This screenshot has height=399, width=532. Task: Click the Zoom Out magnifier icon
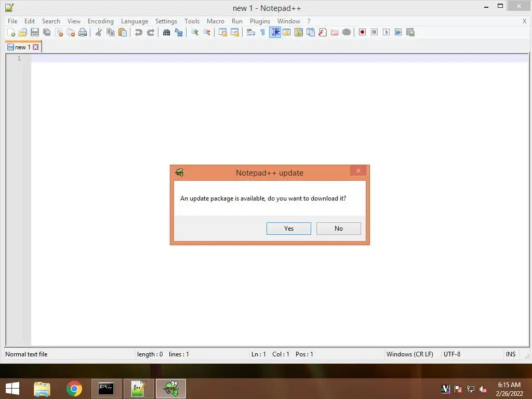click(206, 32)
